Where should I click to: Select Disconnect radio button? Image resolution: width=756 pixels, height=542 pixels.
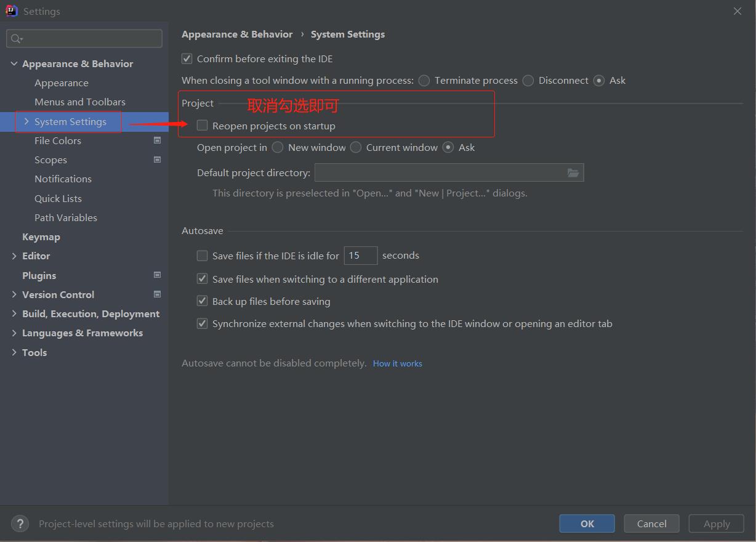point(528,81)
